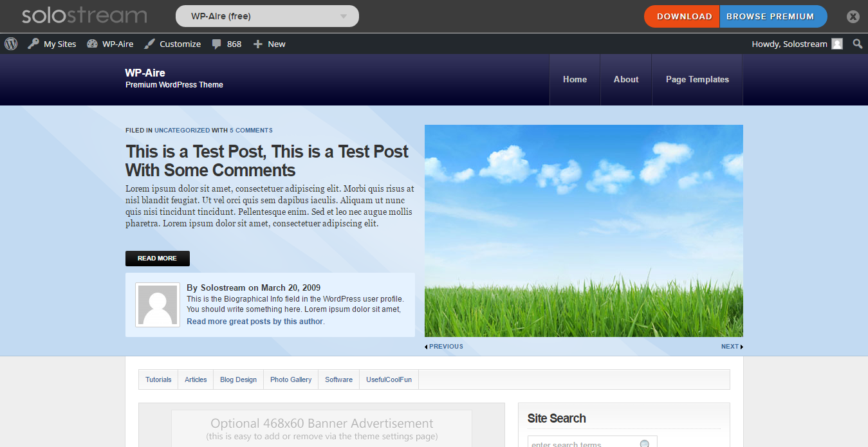Click the user avatar next to Howdy, Solostream

point(837,44)
